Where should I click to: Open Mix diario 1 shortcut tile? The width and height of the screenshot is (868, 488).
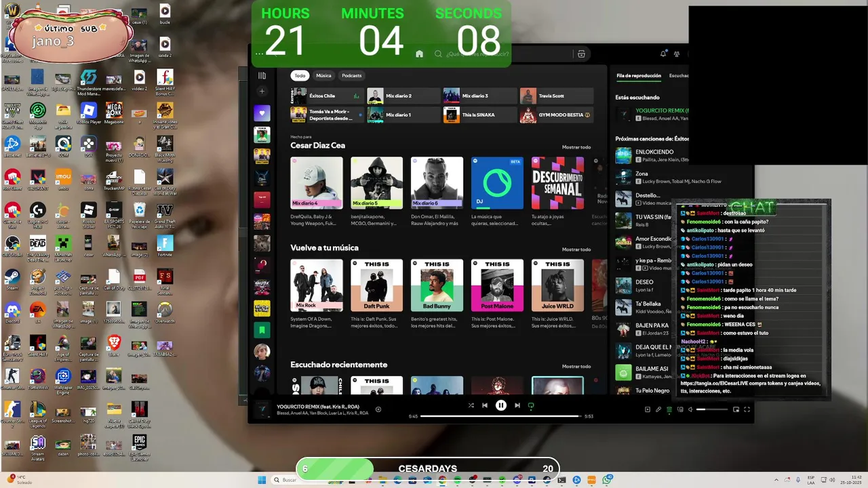[403, 115]
